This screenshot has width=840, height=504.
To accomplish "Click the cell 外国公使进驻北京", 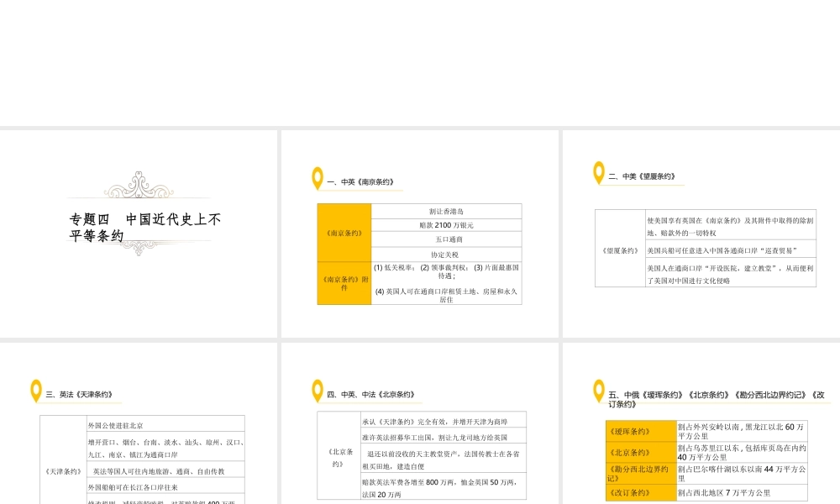I will coord(165,423).
